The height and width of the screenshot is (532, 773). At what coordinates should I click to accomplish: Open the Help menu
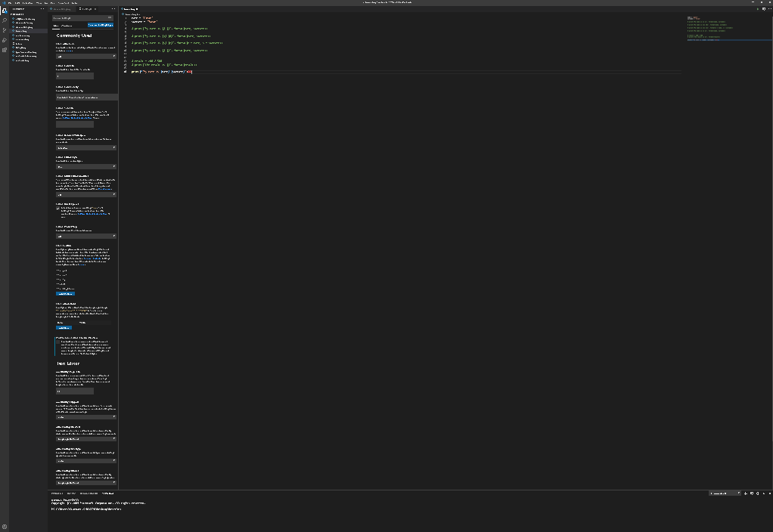point(74,3)
